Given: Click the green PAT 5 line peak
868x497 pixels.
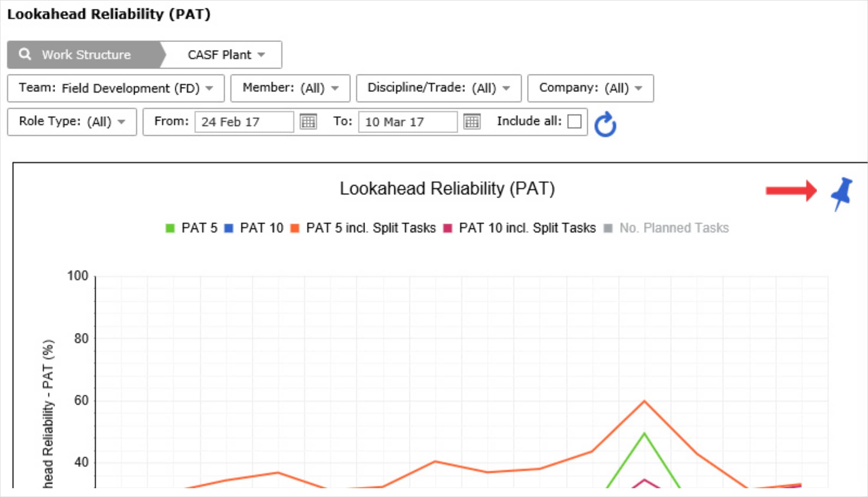Looking at the screenshot, I should coord(644,433).
